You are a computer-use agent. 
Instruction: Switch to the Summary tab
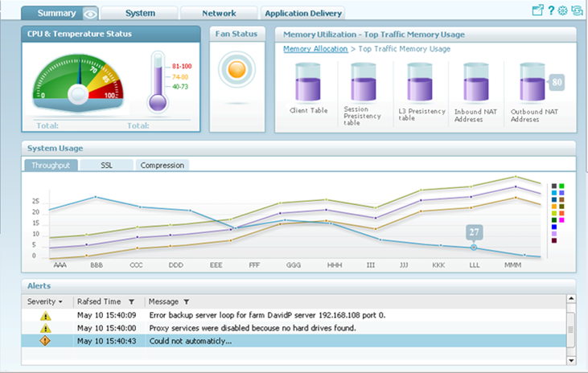60,14
